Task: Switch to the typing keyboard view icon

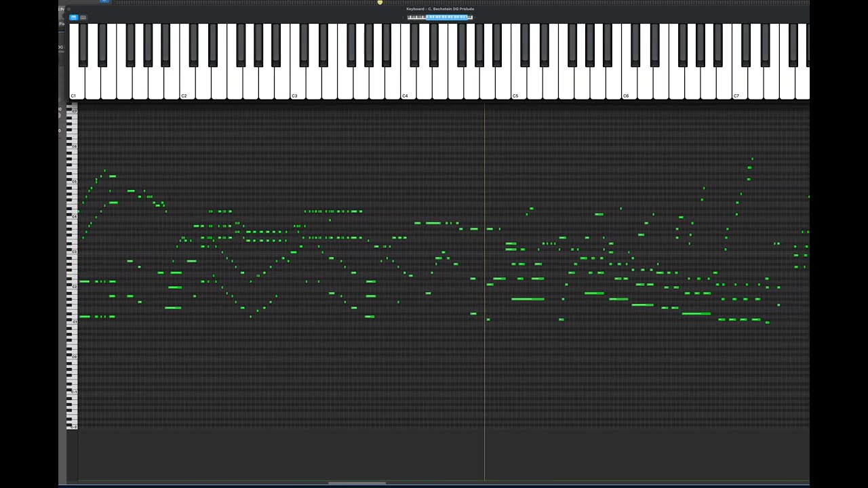Action: click(83, 17)
